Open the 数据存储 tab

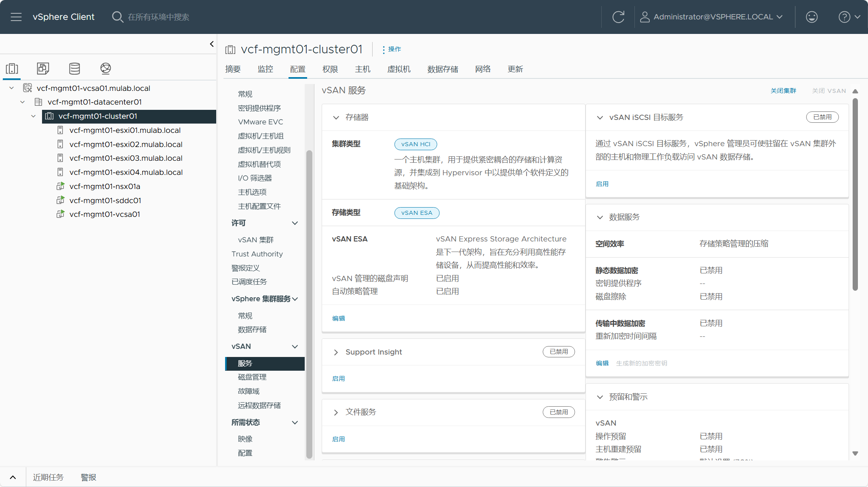coord(443,69)
